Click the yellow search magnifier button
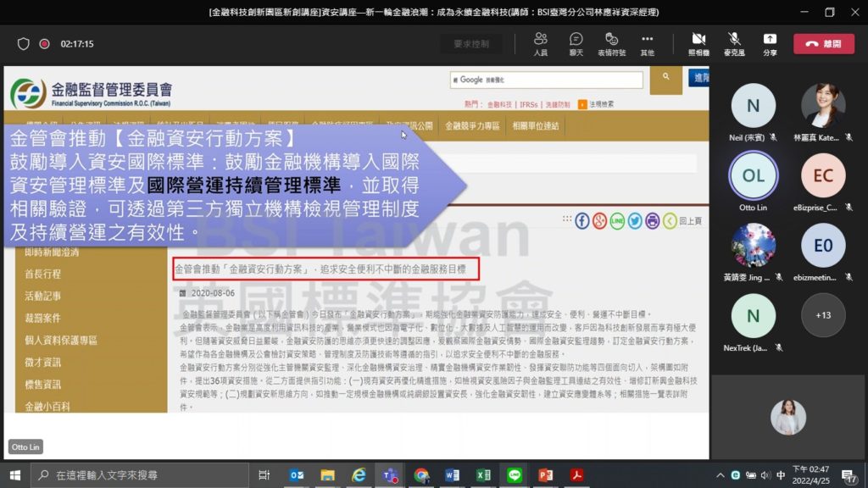Image resolution: width=868 pixels, height=488 pixels. [x=666, y=80]
